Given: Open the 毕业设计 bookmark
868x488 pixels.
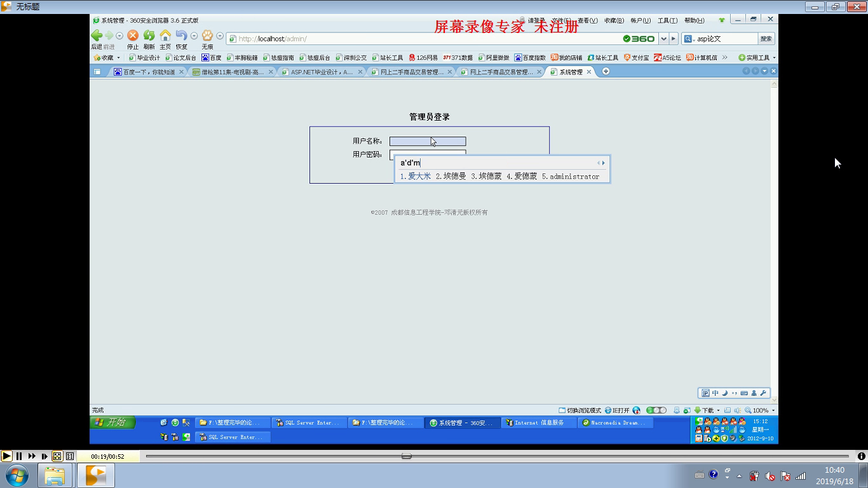Looking at the screenshot, I should tap(144, 58).
